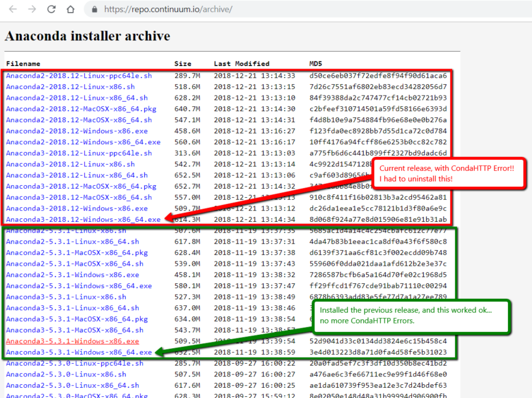Select MD5 hash 8d068f924a77e8d015906e81e91b31ab

(378, 219)
